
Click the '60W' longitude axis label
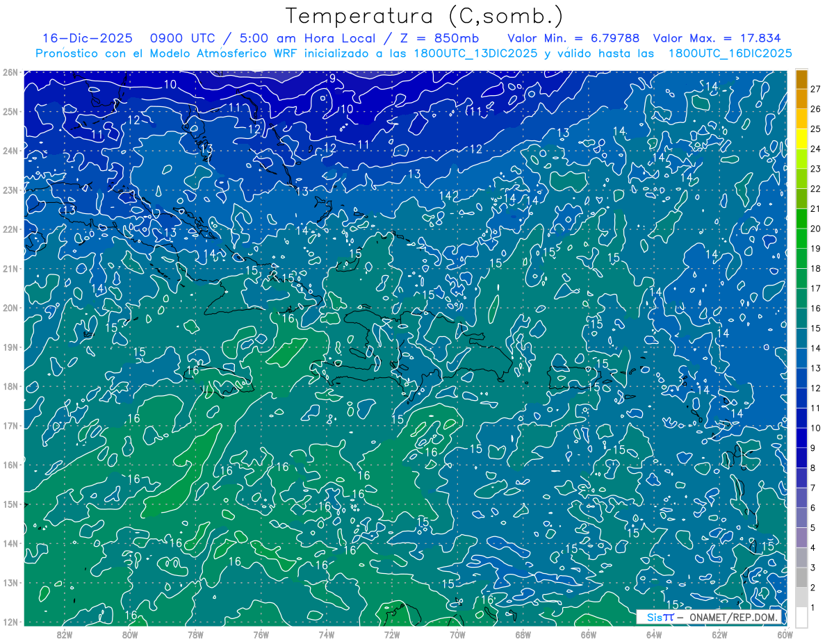pos(785,634)
